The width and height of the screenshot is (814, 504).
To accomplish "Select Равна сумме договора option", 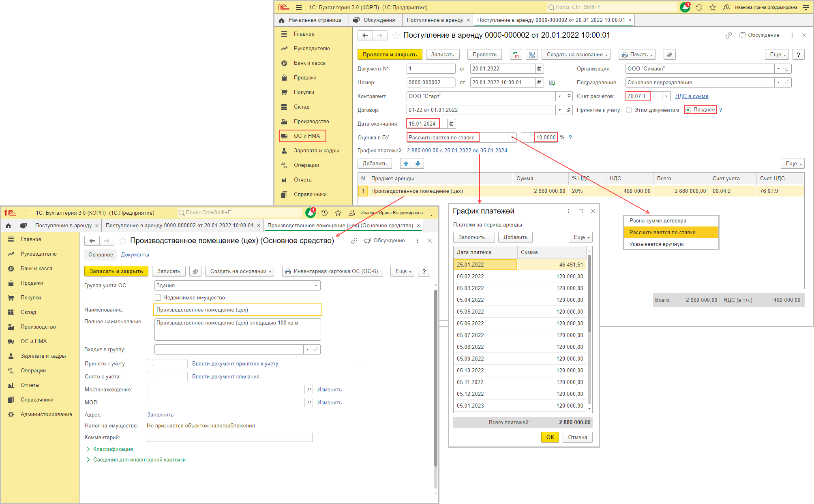I will click(x=671, y=221).
